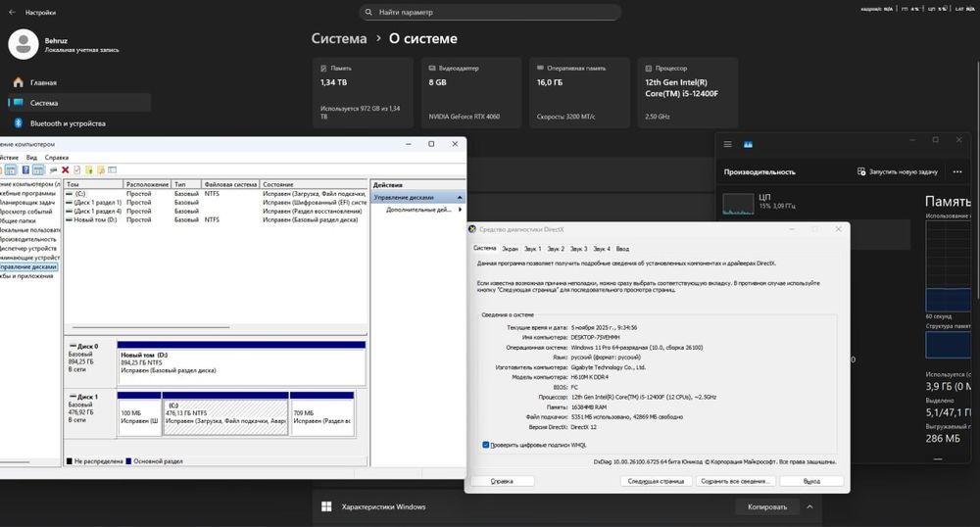Click the Расположение column header
The width and height of the screenshot is (980, 527).
[147, 184]
